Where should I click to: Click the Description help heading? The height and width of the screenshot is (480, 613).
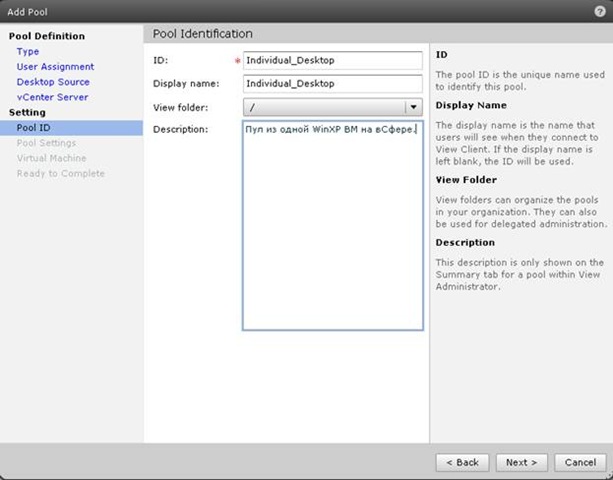pyautogui.click(x=465, y=242)
